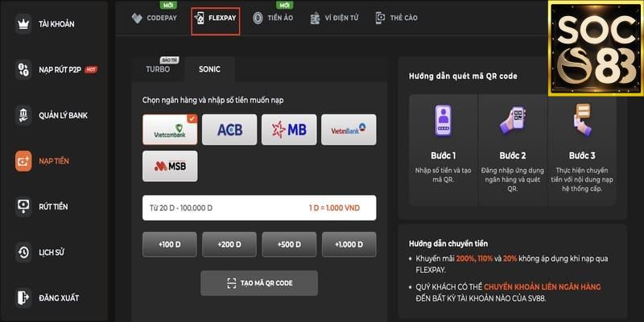
Task: Click the Bước 1 phone illustration
Action: tap(444, 120)
